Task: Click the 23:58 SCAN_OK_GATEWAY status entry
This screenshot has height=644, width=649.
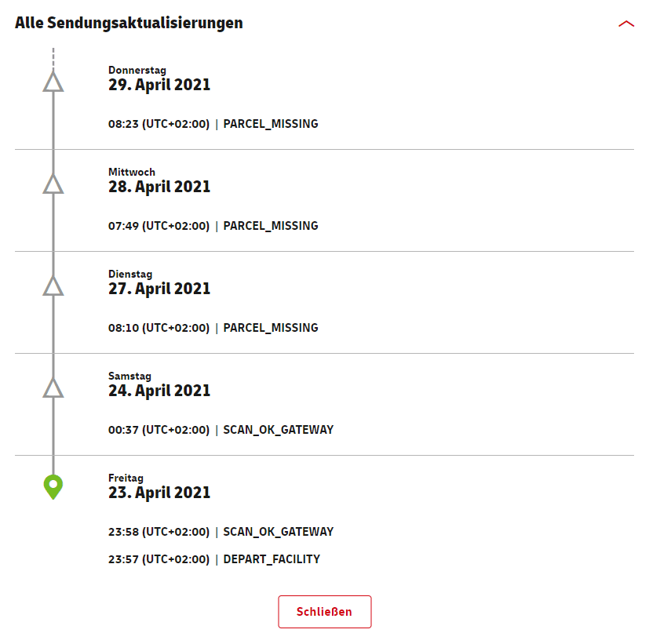Action: pyautogui.click(x=221, y=532)
